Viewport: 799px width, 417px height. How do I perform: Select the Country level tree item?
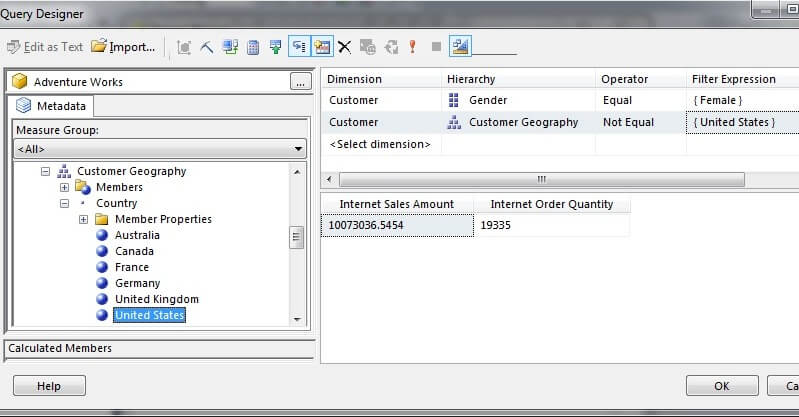click(117, 203)
